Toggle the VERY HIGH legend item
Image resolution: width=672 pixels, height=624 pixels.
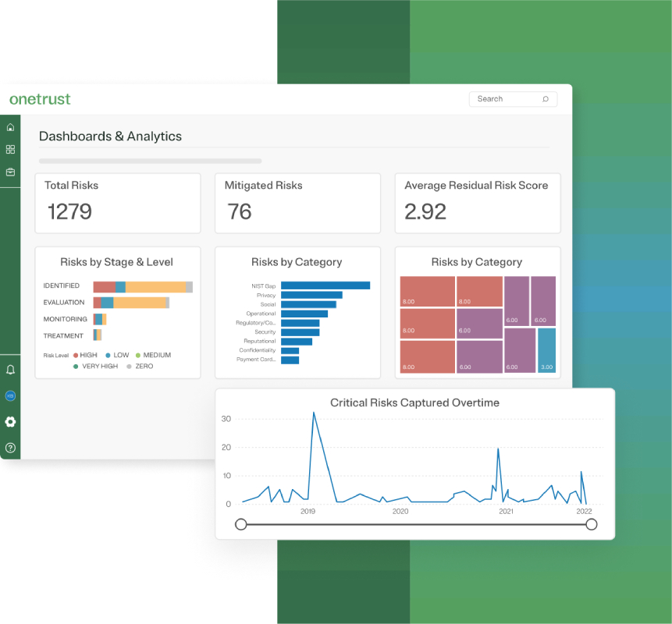point(95,366)
